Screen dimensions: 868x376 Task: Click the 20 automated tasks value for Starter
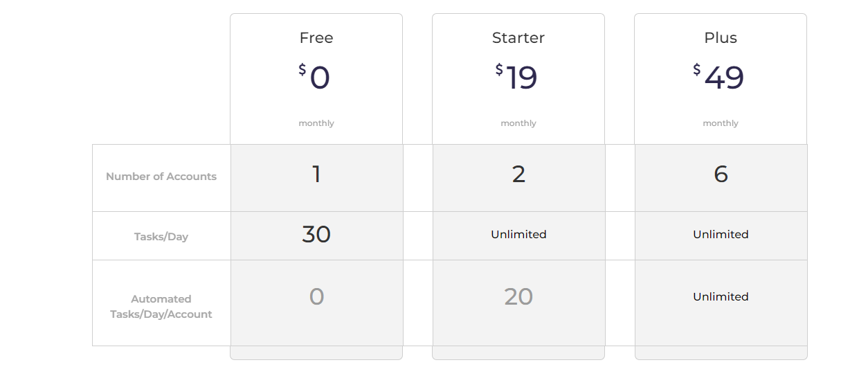pos(518,296)
